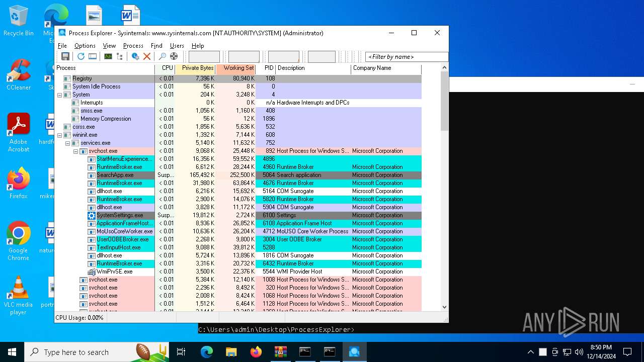Sort by the CPU column header
Image resolution: width=644 pixels, height=362 pixels.
[165, 68]
